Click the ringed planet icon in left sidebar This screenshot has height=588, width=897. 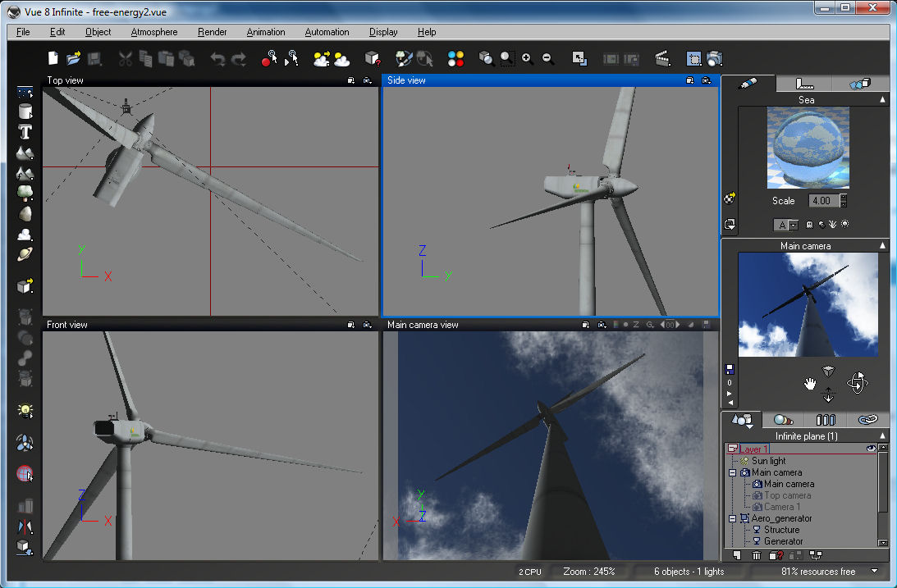(x=25, y=254)
